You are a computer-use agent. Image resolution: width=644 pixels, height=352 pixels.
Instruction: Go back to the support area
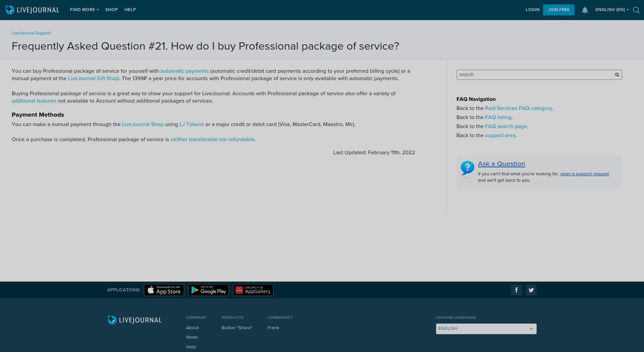tap(500, 135)
